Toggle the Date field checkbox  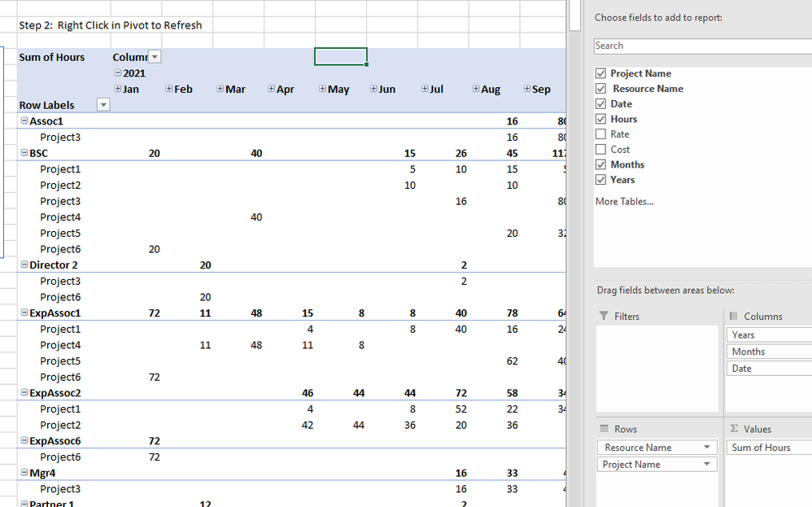point(600,103)
